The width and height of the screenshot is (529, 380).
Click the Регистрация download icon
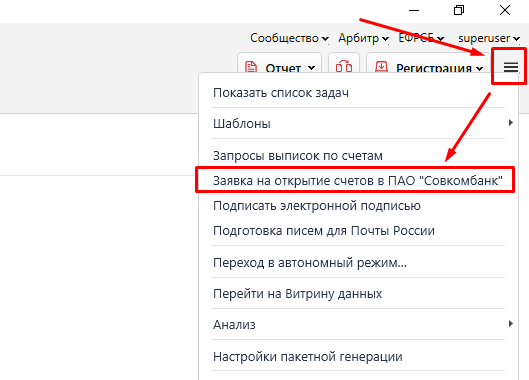point(381,67)
